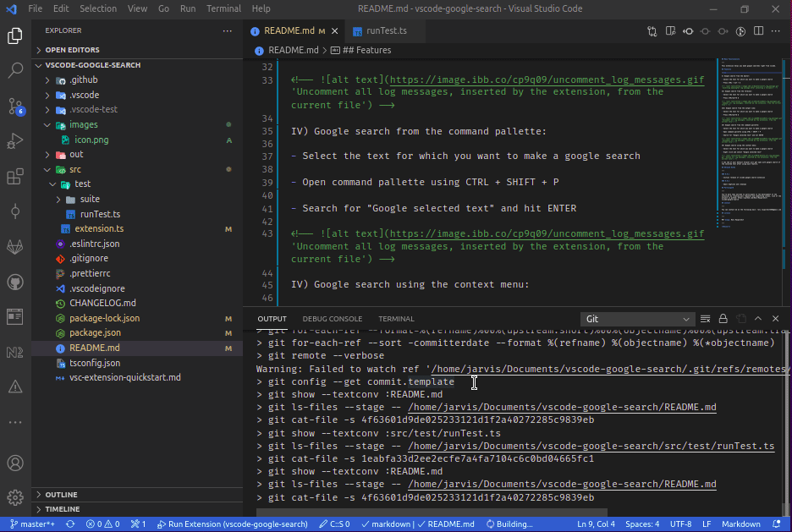The width and height of the screenshot is (792, 532).
Task: Click the Split Editor icon
Action: click(x=758, y=31)
